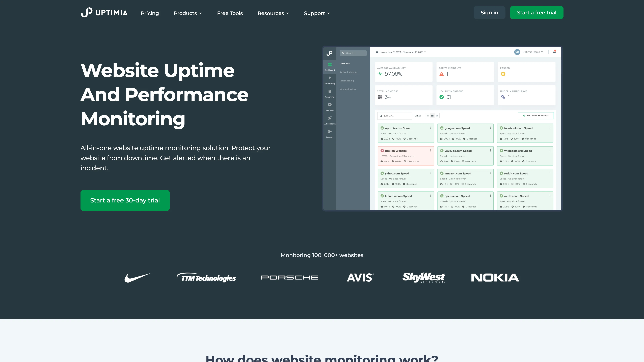The width and height of the screenshot is (644, 362).
Task: Open the Incidents log page
Action: (347, 80)
